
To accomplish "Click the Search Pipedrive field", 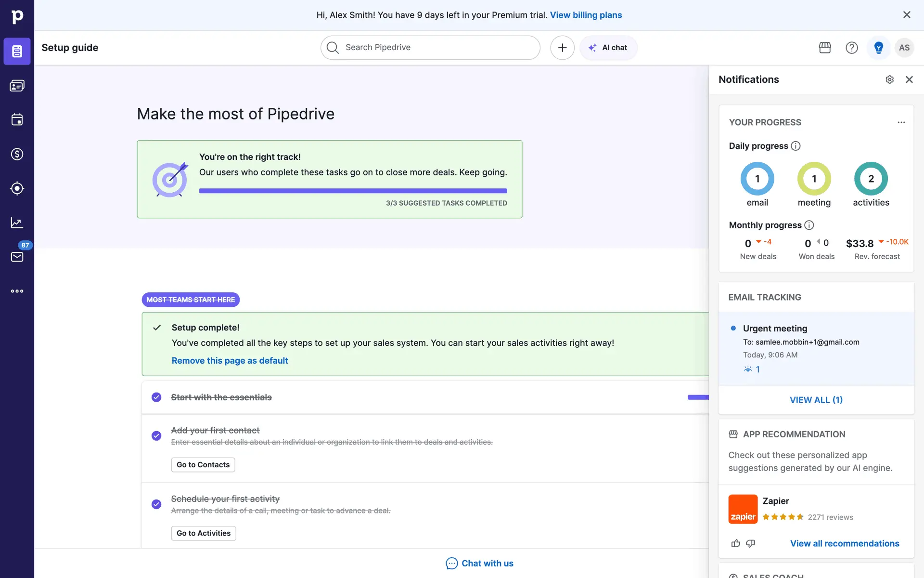I will click(x=430, y=48).
